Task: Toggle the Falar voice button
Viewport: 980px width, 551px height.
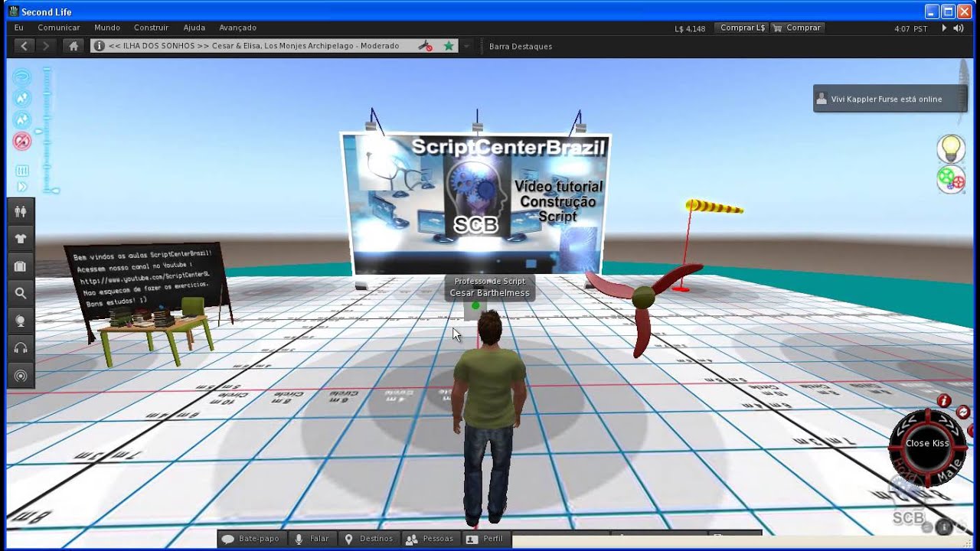Action: [x=312, y=539]
